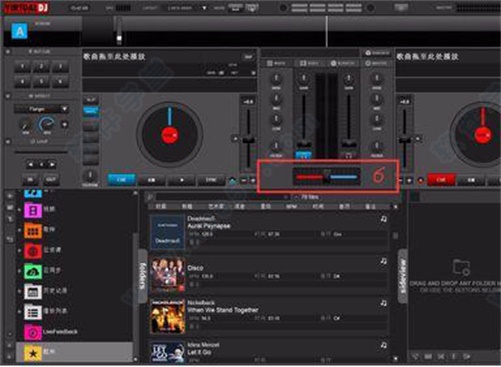The width and height of the screenshot is (501, 367).
Task: Trigger hot cue pad 3
Action: 60,67
